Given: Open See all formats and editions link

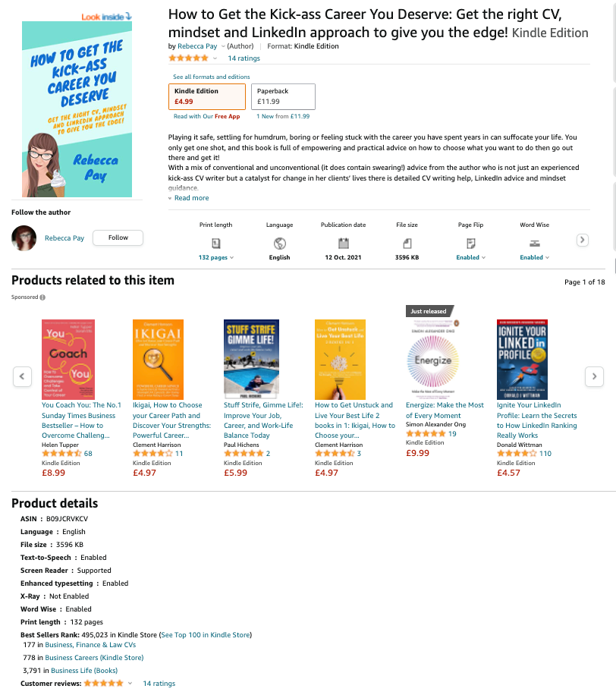Looking at the screenshot, I should (212, 77).
